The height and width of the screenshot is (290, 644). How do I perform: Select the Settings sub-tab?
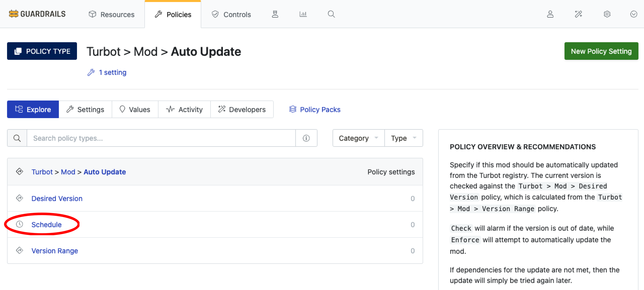point(85,110)
